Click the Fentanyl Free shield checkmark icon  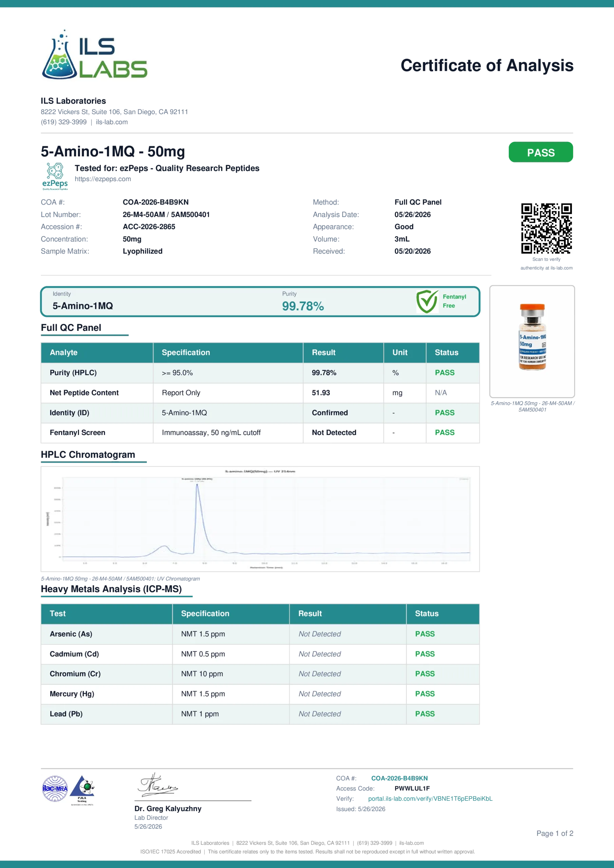click(427, 302)
